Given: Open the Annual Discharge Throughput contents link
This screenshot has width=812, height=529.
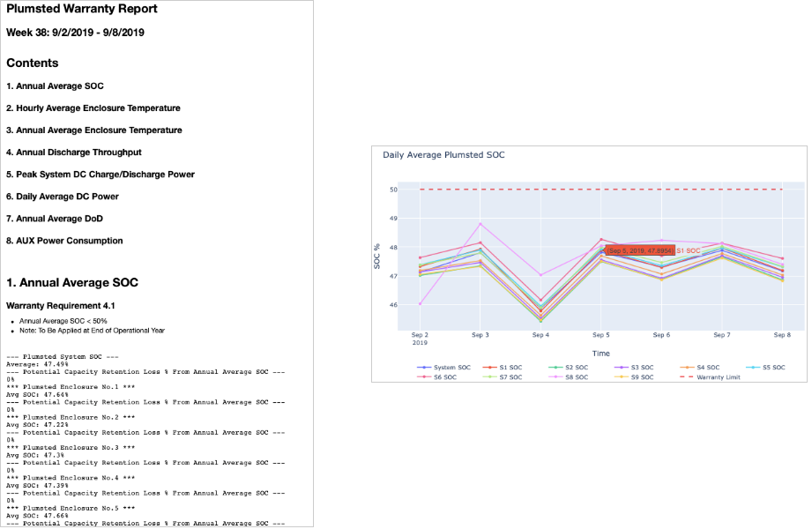Looking at the screenshot, I should tap(74, 153).
